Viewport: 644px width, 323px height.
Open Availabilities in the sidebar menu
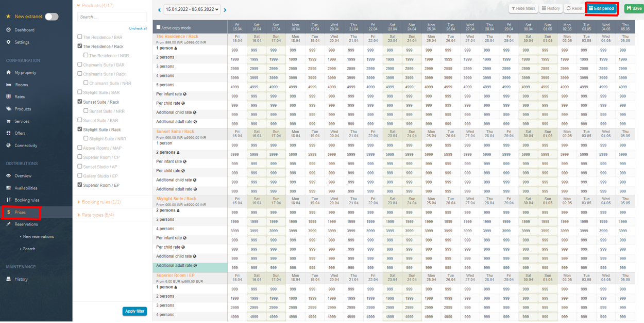[x=26, y=188]
